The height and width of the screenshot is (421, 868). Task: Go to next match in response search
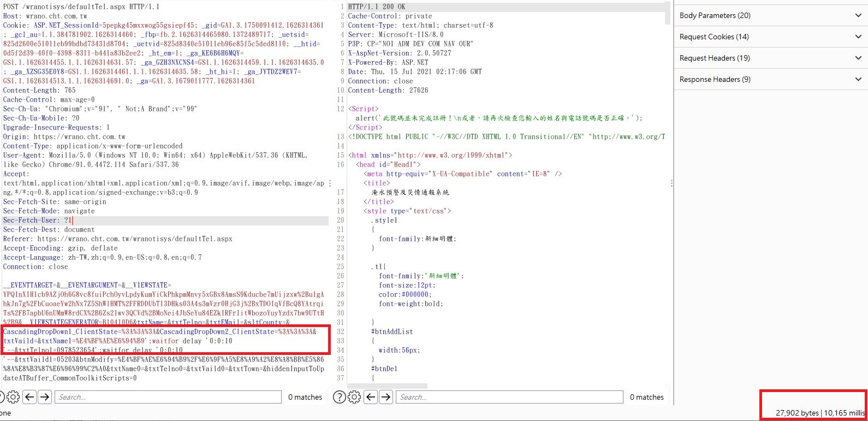[386, 397]
